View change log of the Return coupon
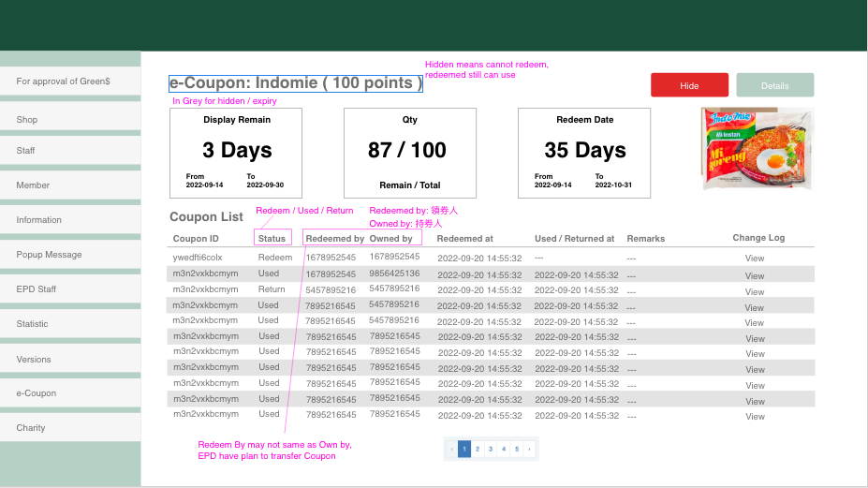 (x=755, y=291)
